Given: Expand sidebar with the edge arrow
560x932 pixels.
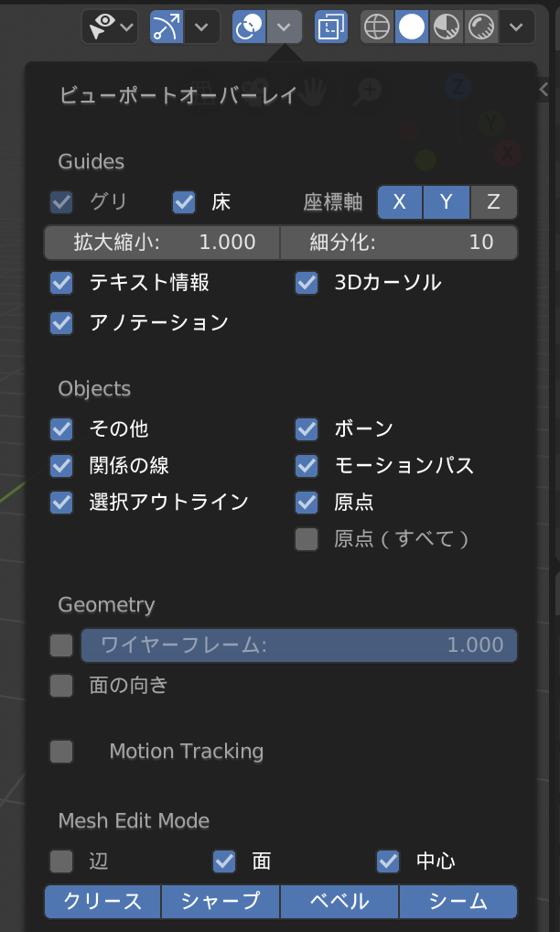Looking at the screenshot, I should click(544, 89).
